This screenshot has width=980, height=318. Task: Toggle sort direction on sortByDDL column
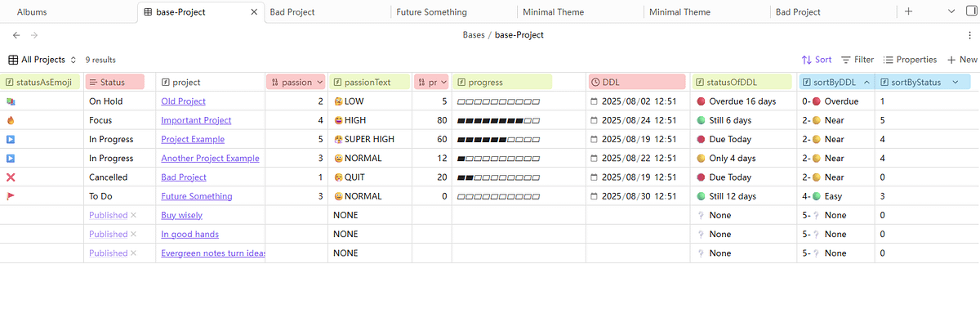[x=866, y=83]
